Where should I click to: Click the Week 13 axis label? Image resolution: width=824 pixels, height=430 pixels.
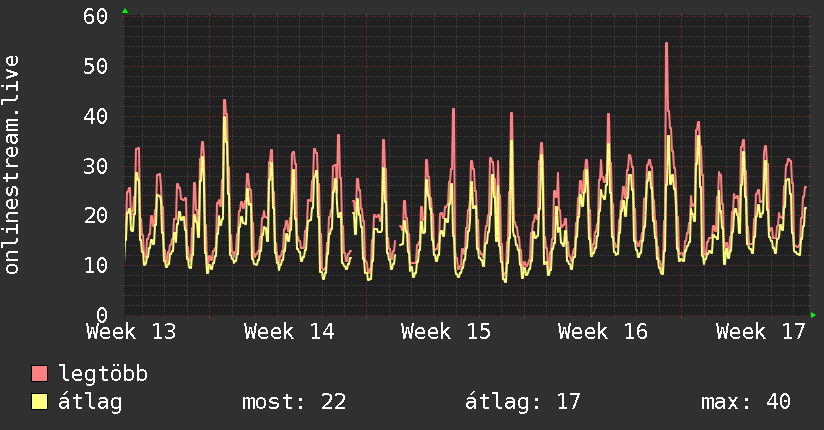[131, 332]
